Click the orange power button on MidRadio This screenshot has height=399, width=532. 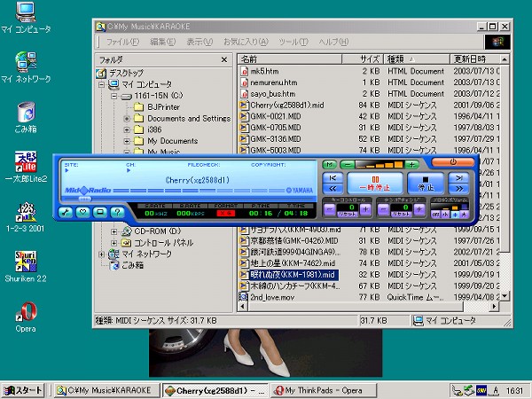coord(452,162)
